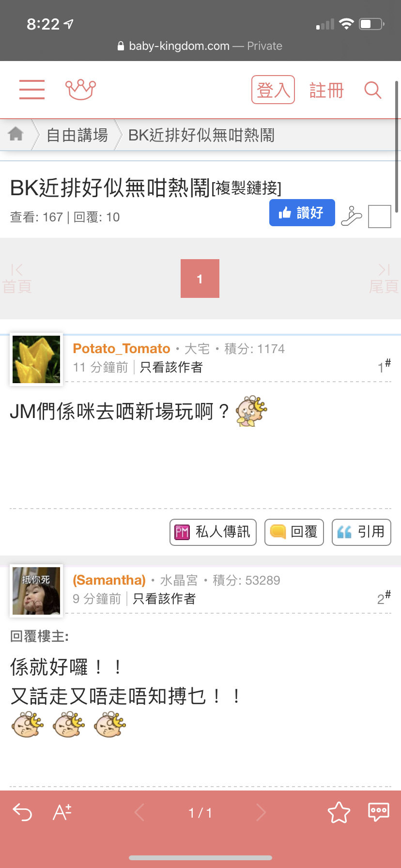Select 自由講場 in the breadcrumb
The image size is (401, 868).
(77, 135)
